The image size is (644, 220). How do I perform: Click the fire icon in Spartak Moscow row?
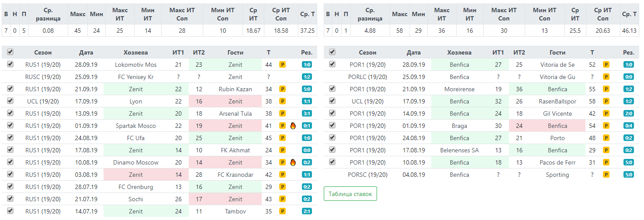pos(293,126)
